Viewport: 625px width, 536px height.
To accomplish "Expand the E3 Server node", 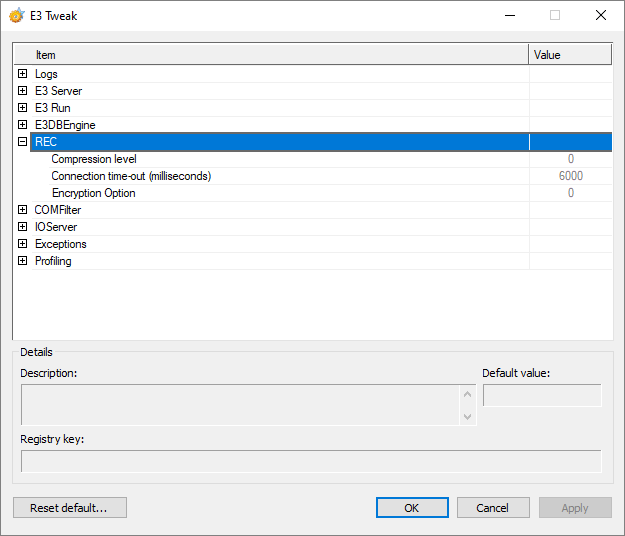I will 22,91.
